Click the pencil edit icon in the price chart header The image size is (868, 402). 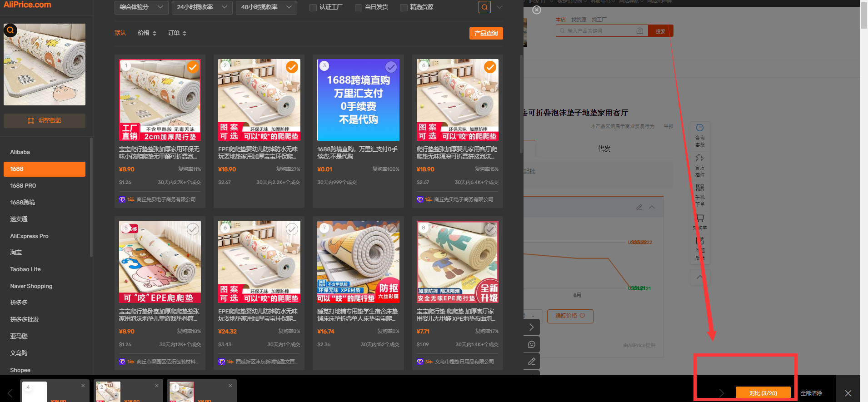tap(639, 207)
